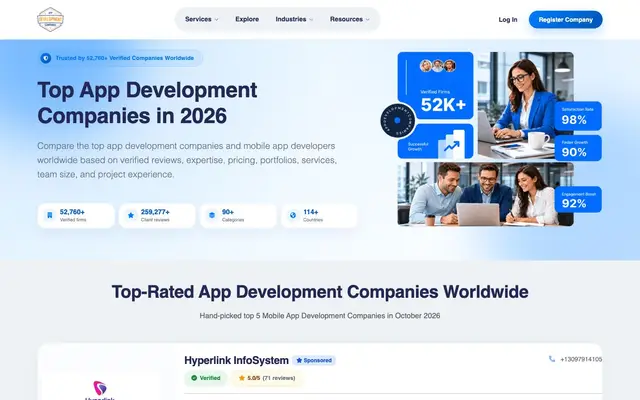Click the 98% Satisfaction Rate badge

click(x=578, y=116)
